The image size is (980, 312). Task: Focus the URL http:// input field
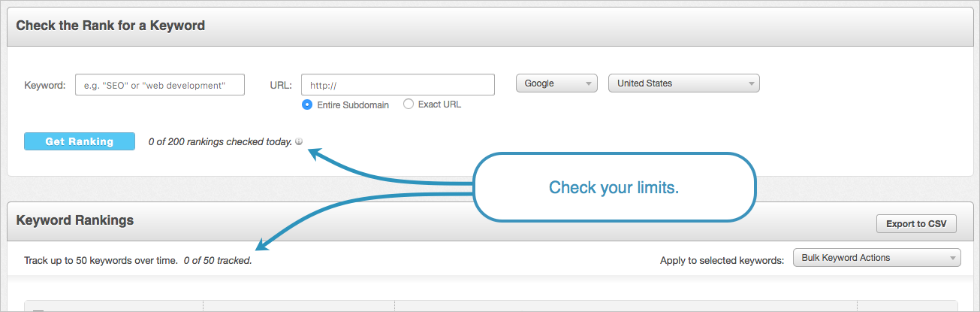pyautogui.click(x=398, y=85)
